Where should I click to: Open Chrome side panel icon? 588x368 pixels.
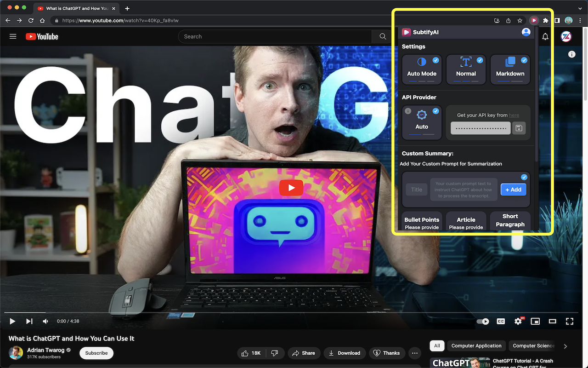pyautogui.click(x=557, y=20)
